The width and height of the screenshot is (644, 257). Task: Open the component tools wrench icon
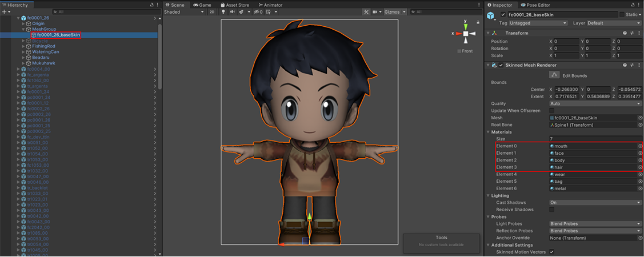click(x=366, y=12)
